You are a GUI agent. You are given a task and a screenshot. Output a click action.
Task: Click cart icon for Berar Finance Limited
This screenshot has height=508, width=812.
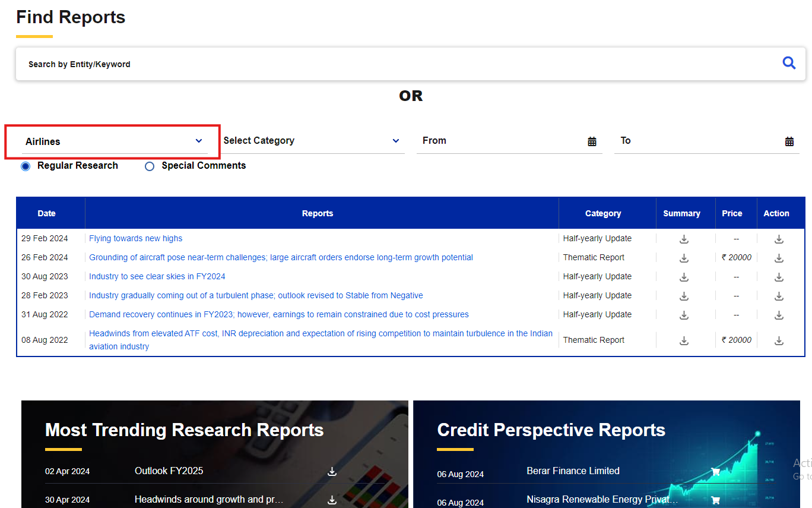pyautogui.click(x=715, y=472)
